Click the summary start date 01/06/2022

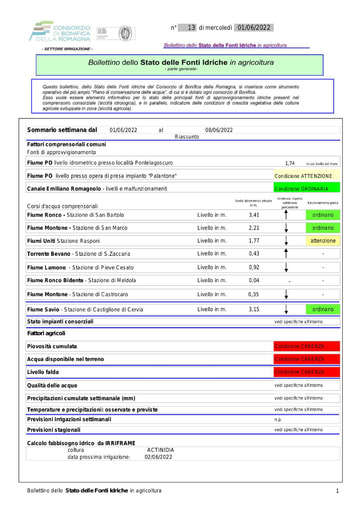click(123, 130)
